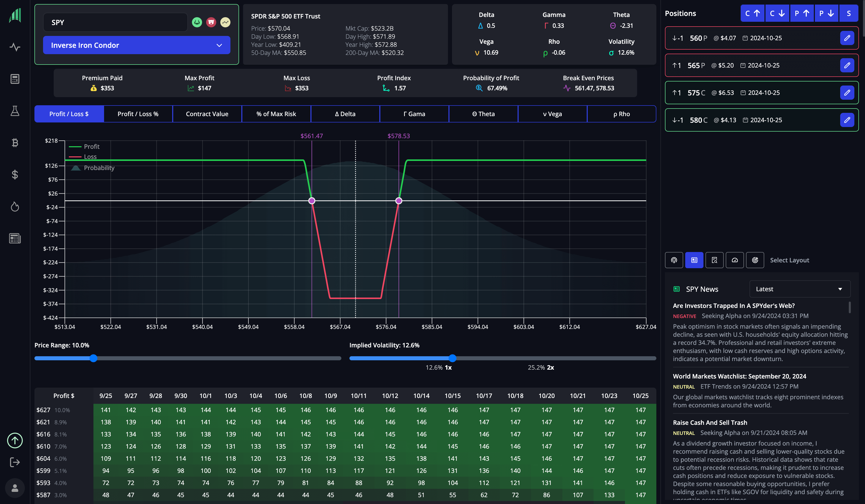Image resolution: width=865 pixels, height=504 pixels.
Task: Switch to the Gama tab
Action: 414,114
